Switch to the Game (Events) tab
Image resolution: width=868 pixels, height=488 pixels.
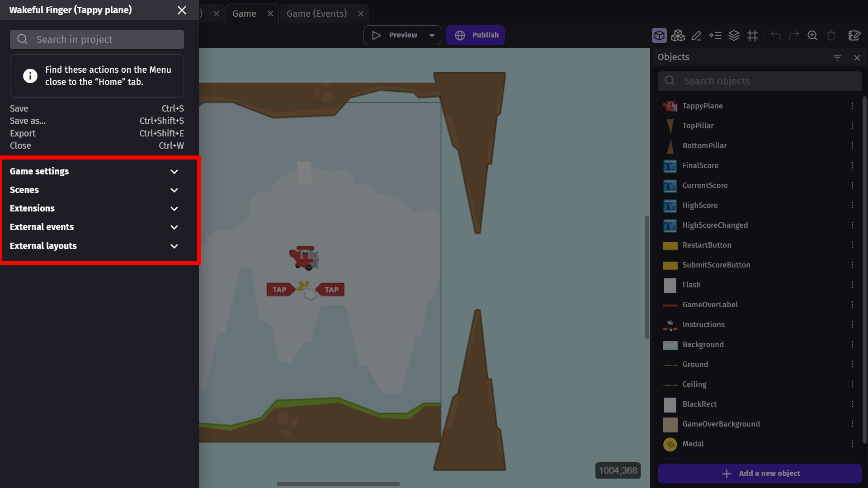316,13
